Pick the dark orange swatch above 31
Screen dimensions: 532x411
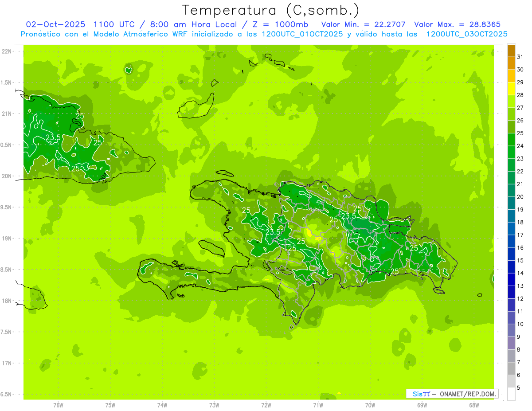(x=511, y=51)
